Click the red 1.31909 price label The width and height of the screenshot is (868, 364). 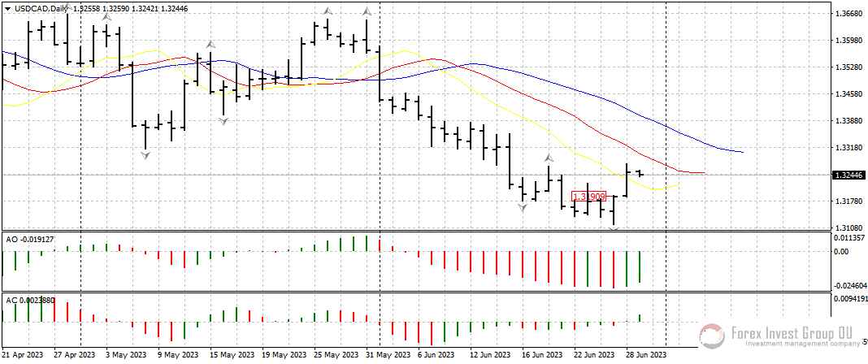click(x=588, y=197)
